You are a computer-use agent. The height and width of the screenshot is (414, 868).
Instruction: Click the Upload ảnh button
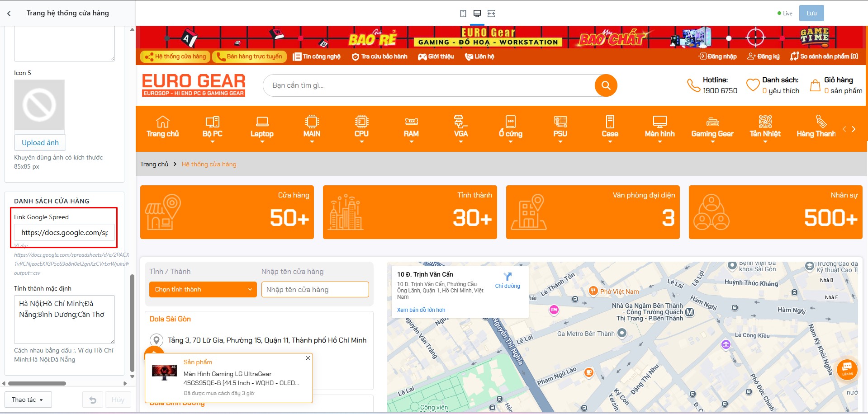point(40,142)
